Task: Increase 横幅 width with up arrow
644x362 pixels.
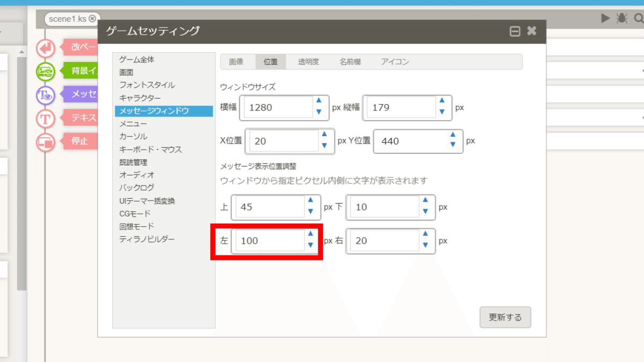Action: tap(319, 100)
